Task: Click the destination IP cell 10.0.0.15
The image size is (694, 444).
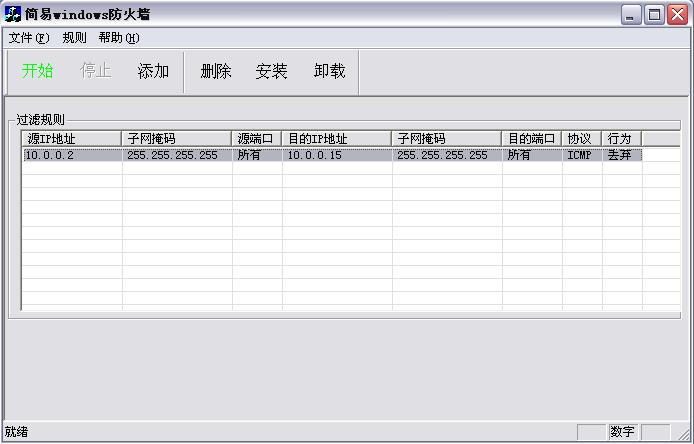Action: point(337,155)
